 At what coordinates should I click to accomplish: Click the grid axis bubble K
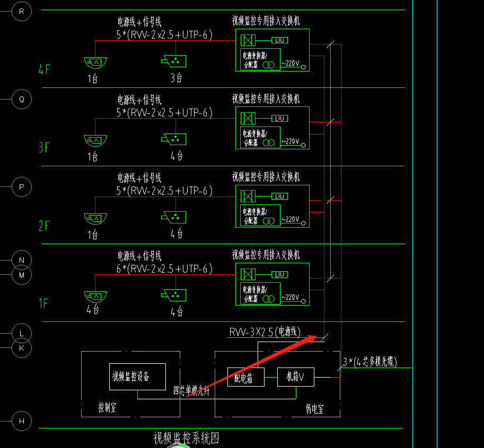22,348
